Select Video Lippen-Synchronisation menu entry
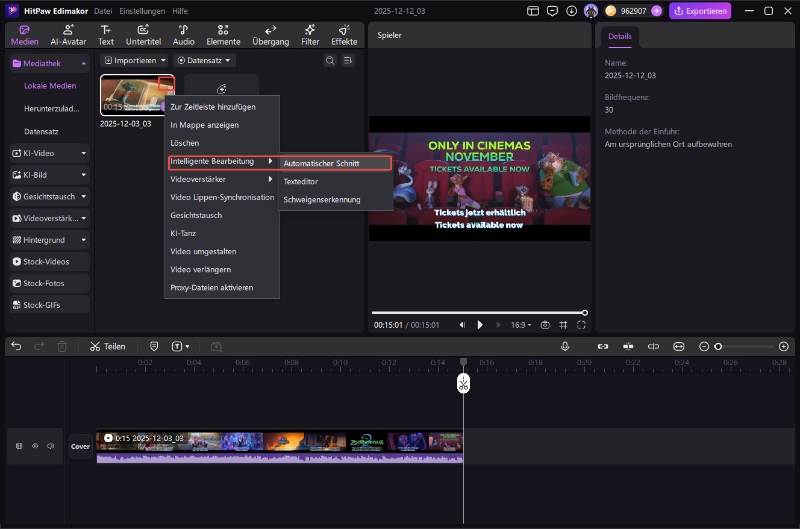Image resolution: width=800 pixels, height=529 pixels. coord(222,197)
